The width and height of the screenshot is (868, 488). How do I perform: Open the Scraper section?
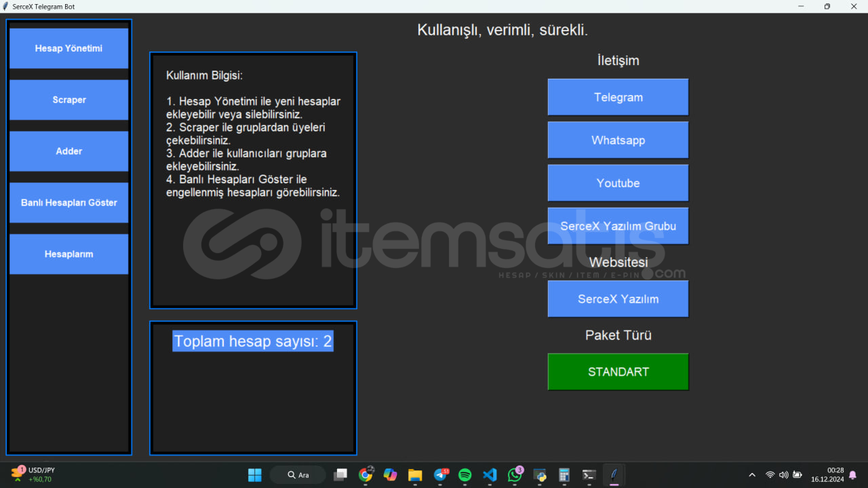coord(68,100)
